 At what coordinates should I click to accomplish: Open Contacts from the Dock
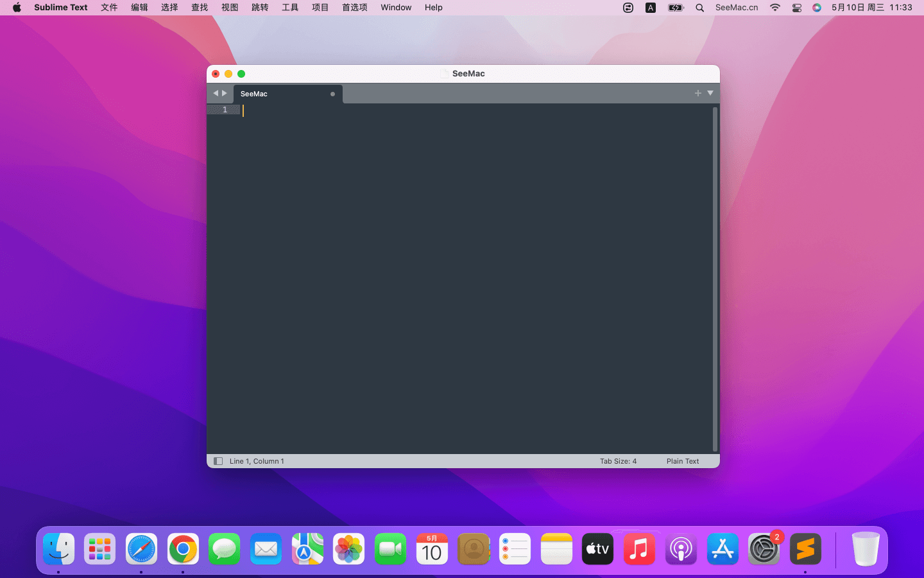(474, 549)
